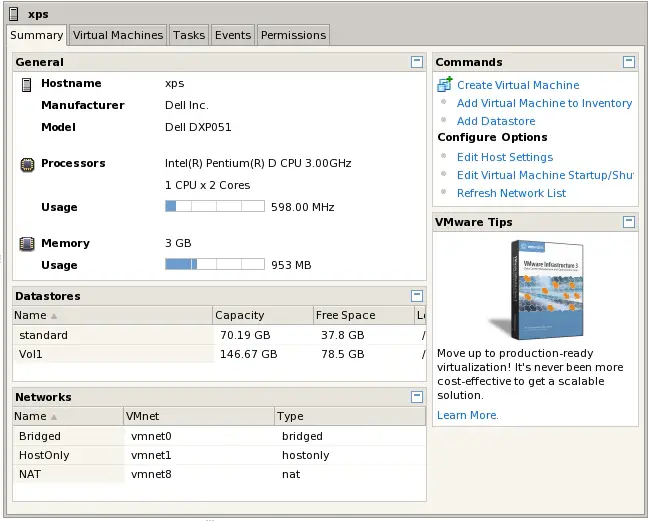
Task: Click the Dell DXP051 model value
Action: click(198, 127)
